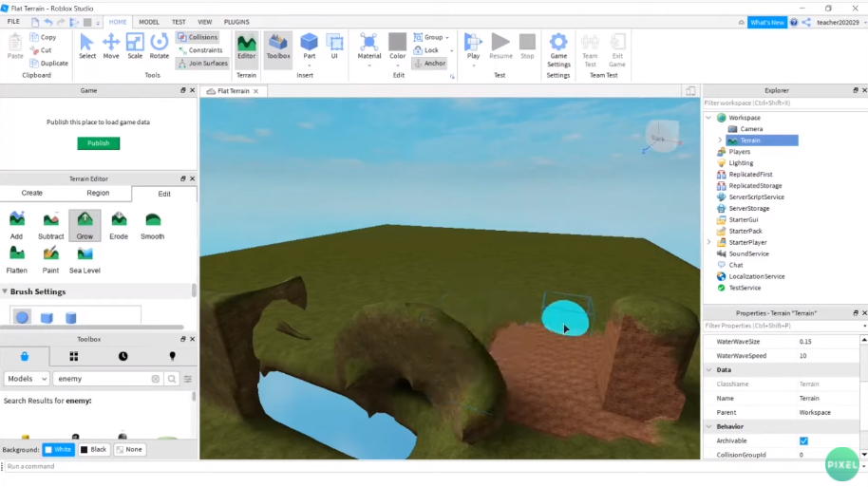Open Game Settings
The width and height of the screenshot is (868, 487).
pyautogui.click(x=558, y=50)
